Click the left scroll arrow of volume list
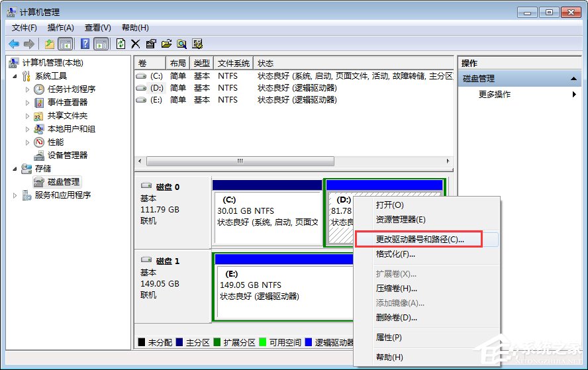 (140, 162)
